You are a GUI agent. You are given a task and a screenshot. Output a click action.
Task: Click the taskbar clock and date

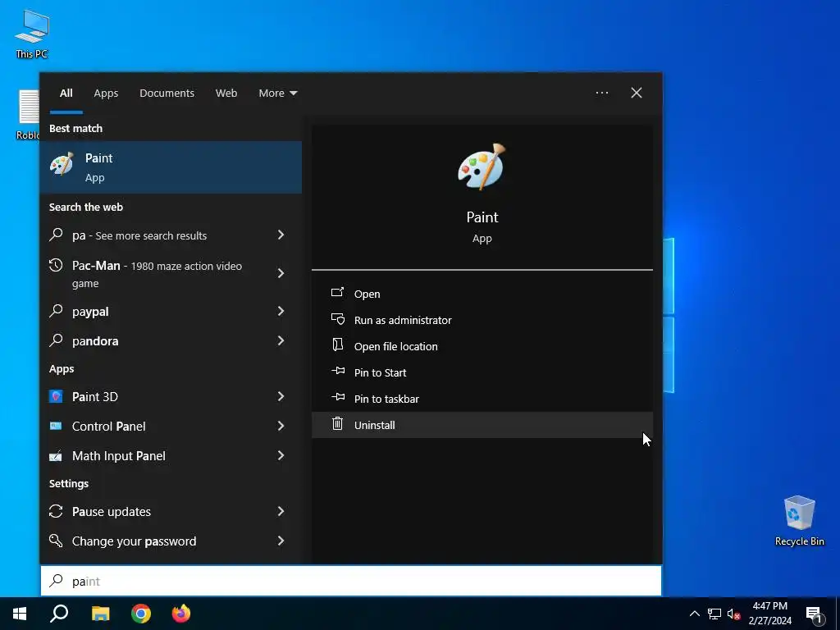point(769,614)
